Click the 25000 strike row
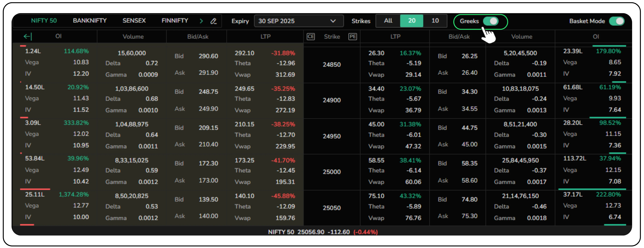This screenshot has width=644, height=248. click(332, 172)
